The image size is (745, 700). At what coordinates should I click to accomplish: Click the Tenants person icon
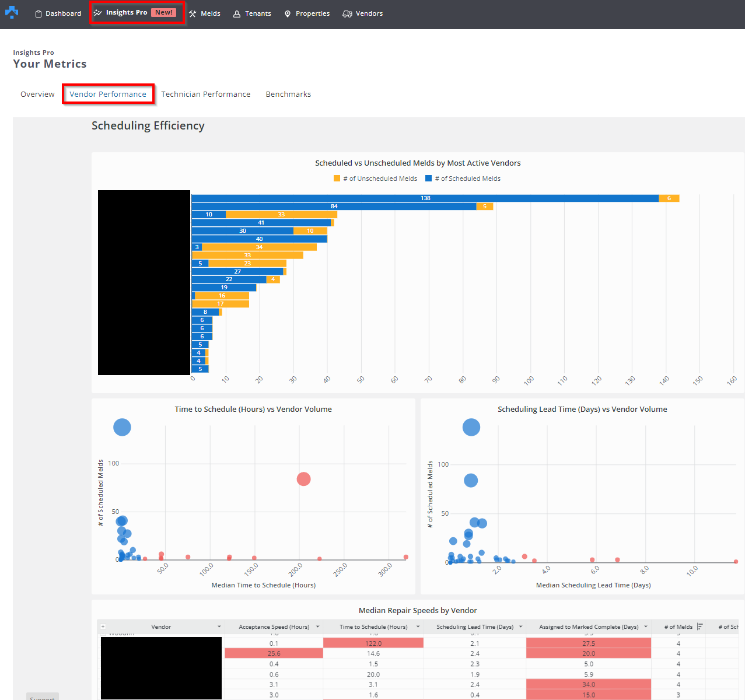point(237,14)
